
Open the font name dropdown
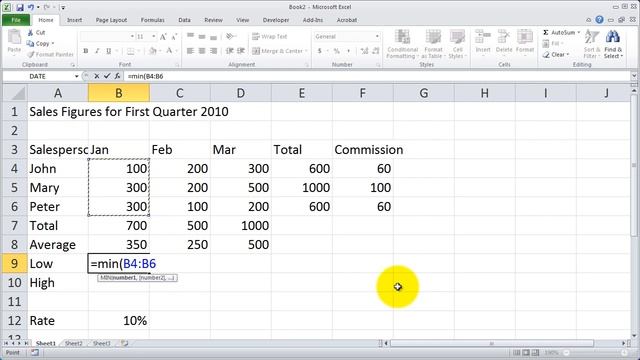[132, 36]
